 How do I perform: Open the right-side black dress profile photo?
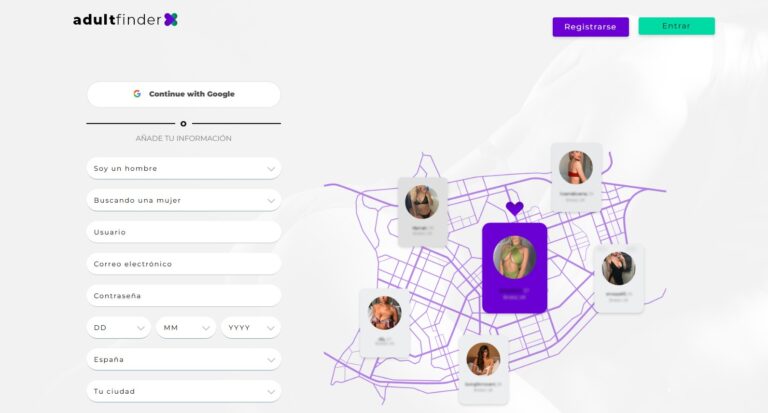(618, 268)
